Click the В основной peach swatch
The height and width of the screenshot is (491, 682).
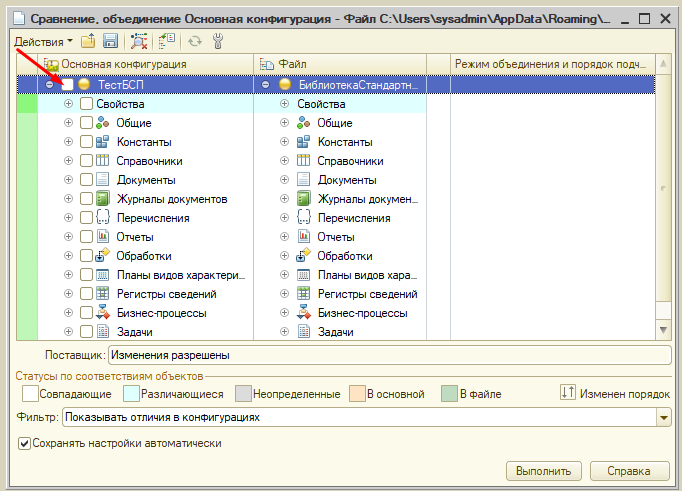[x=358, y=394]
